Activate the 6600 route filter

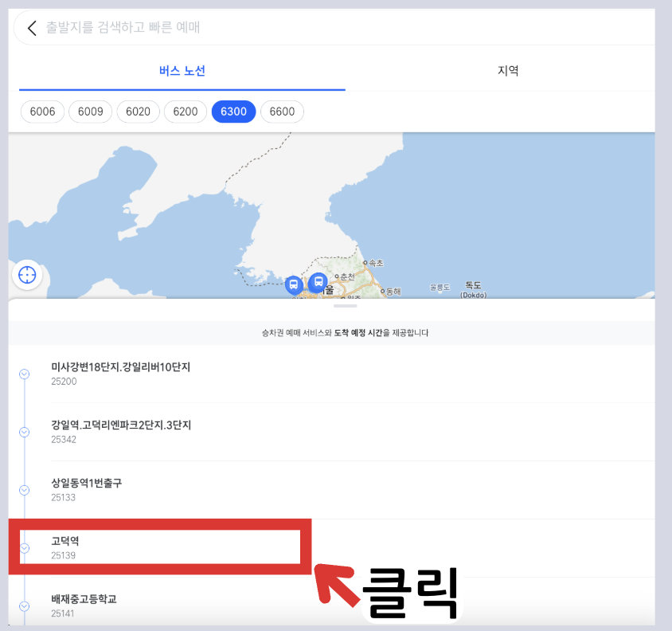tap(282, 112)
